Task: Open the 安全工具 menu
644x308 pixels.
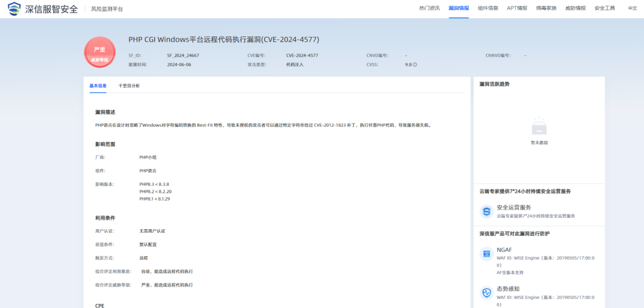Action: click(605, 8)
